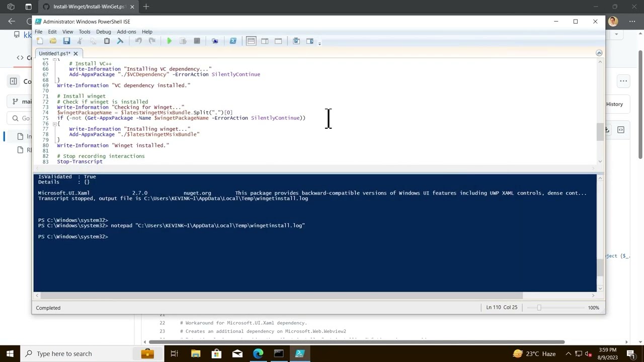Go back with the browser back arrow
644x362 pixels.
12,21
